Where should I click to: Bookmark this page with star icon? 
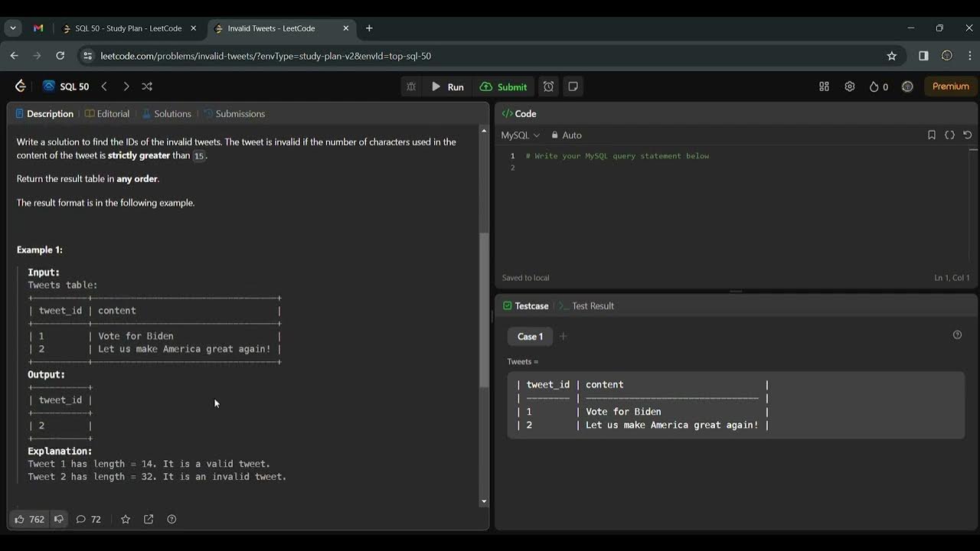[891, 56]
